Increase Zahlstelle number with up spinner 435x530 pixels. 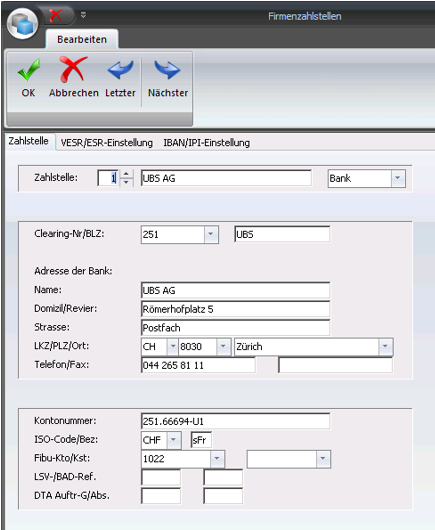[x=126, y=174]
